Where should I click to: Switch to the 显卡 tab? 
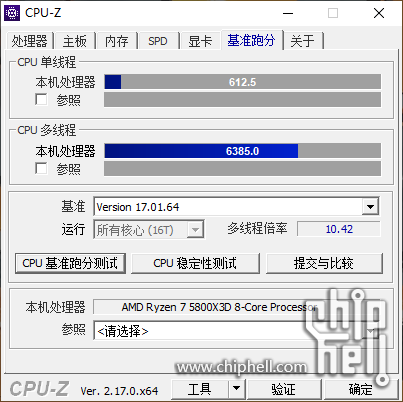pos(200,41)
